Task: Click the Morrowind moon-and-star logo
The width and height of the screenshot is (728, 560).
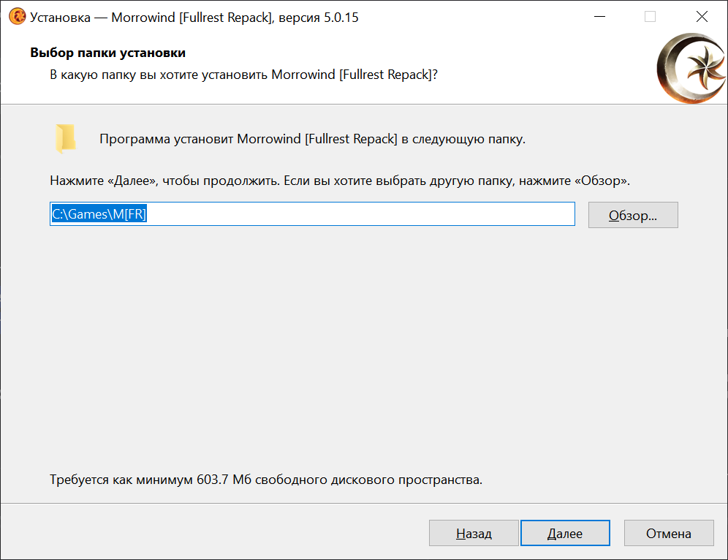Action: [691, 68]
